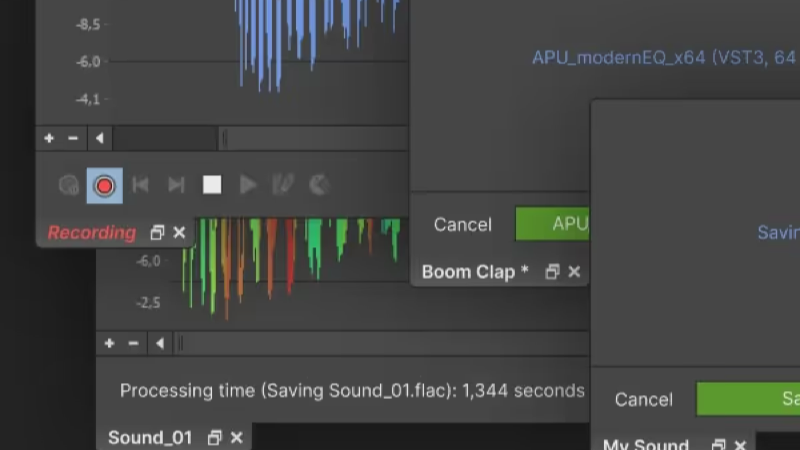Undock the My Sound panel
The width and height of the screenshot is (800, 450).
click(x=718, y=445)
